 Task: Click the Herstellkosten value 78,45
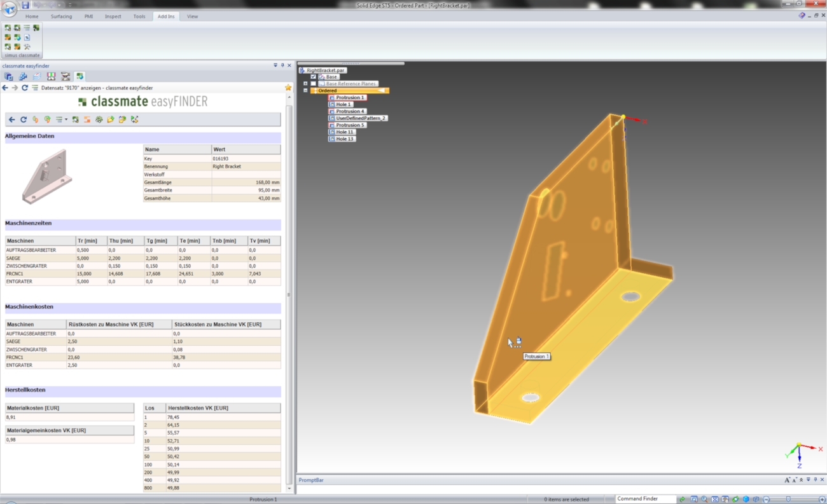click(174, 418)
